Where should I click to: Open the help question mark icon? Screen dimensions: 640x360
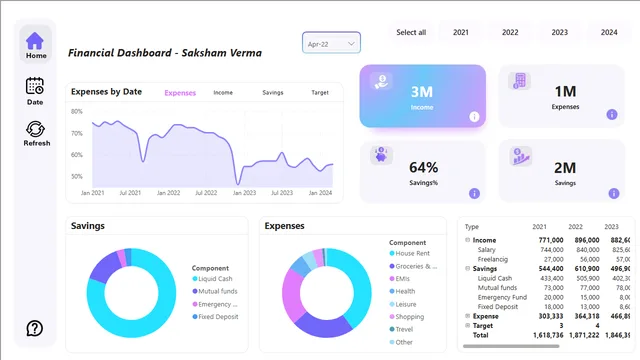coord(35,328)
